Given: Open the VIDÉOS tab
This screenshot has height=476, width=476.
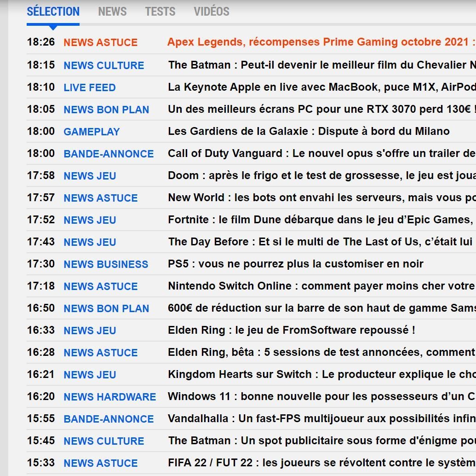Looking at the screenshot, I should point(212,12).
